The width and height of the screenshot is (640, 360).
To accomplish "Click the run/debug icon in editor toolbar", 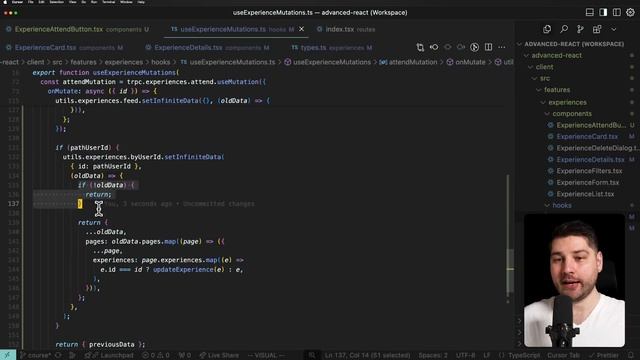I will pyautogui.click(x=474, y=47).
